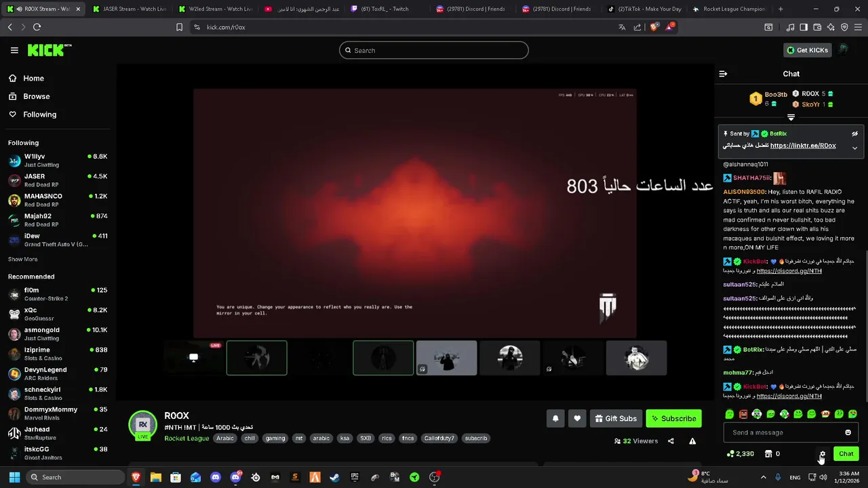Report the stream with warning icon
This screenshot has height=488, width=868.
pyautogui.click(x=692, y=441)
